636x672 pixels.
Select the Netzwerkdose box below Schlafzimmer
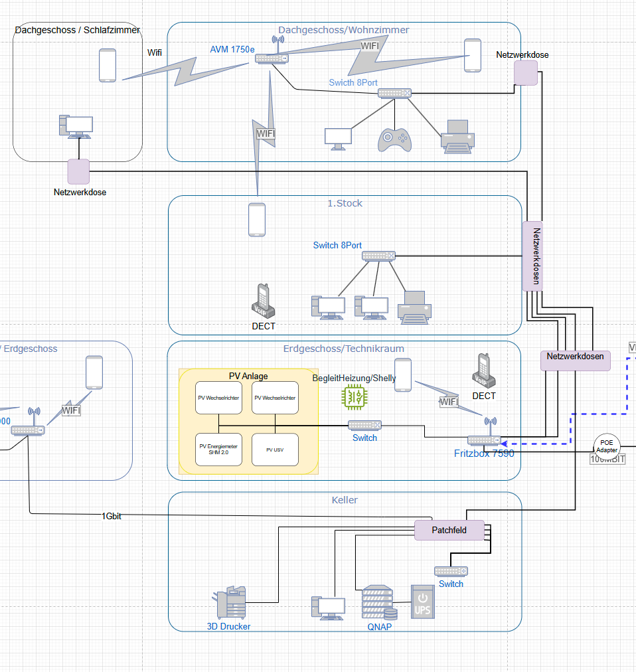point(78,171)
